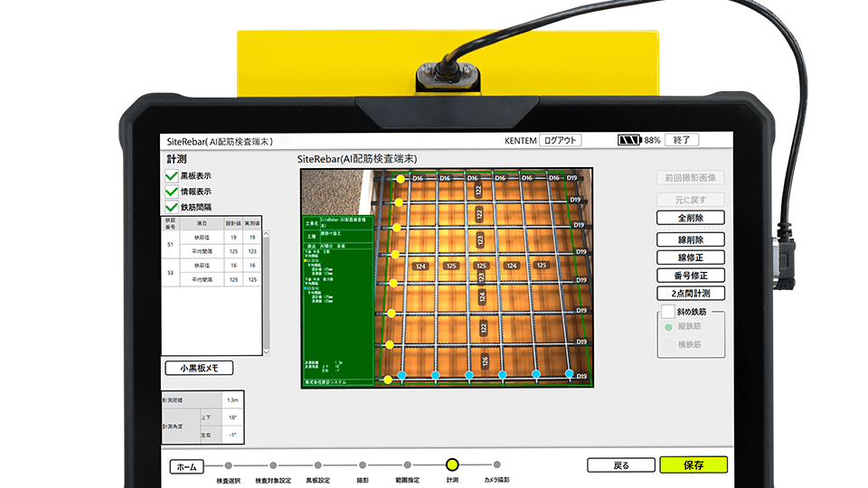The width and height of the screenshot is (868, 488).
Task: Choose the 線修正 line correction tool
Action: pos(690,258)
